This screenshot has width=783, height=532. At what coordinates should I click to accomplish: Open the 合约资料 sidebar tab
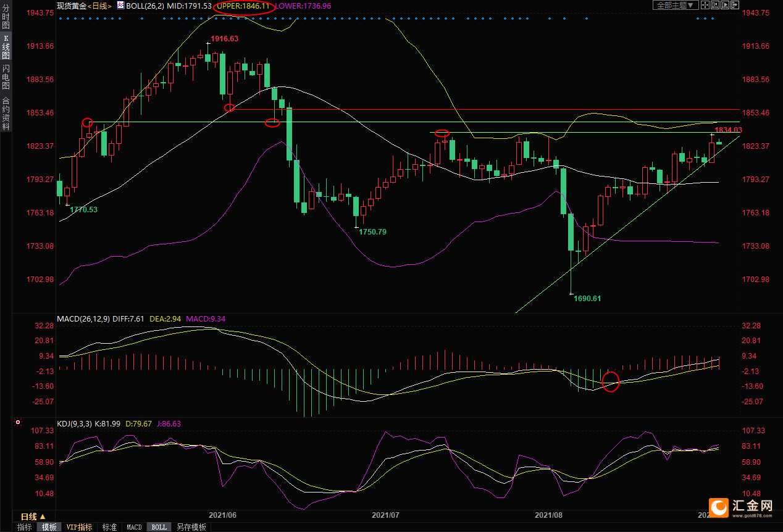point(6,114)
